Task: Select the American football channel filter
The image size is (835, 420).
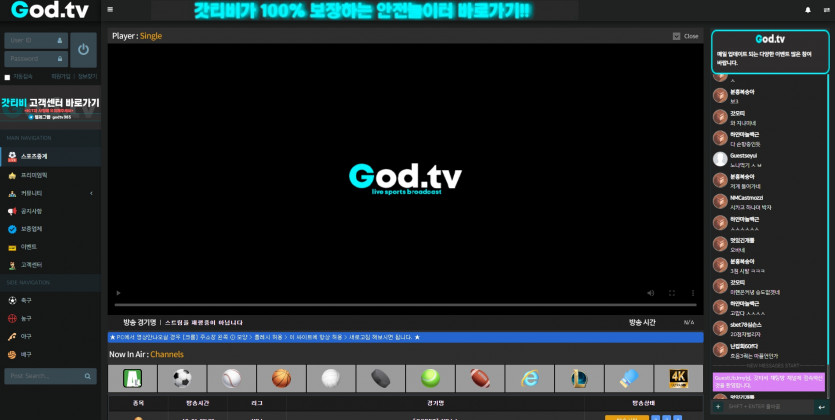Action: (480, 378)
